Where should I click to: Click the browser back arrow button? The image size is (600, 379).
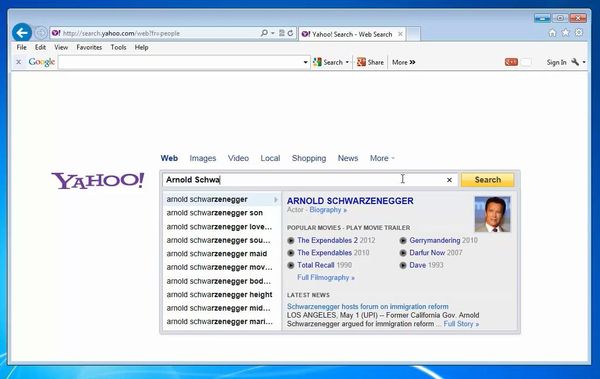[22, 33]
